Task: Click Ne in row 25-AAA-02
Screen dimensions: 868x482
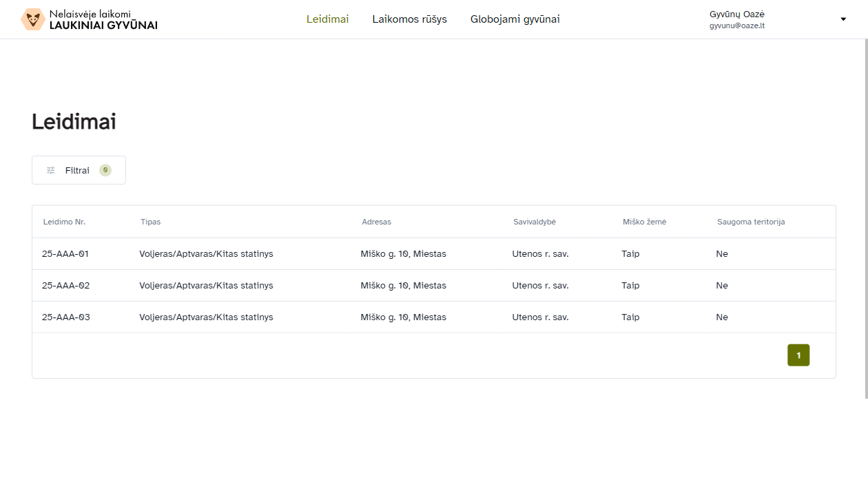Action: (x=722, y=286)
